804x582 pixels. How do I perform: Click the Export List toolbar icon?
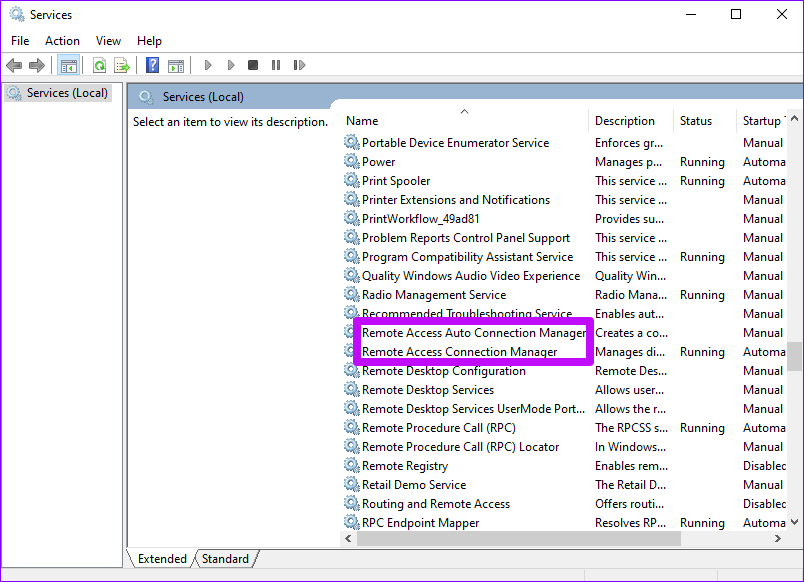coord(122,65)
